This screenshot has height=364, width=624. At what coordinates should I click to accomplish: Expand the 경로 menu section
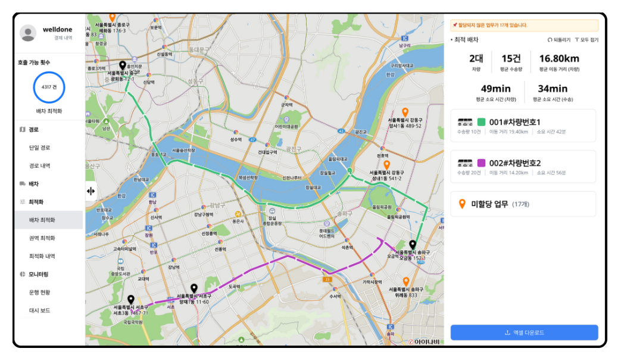[34, 129]
